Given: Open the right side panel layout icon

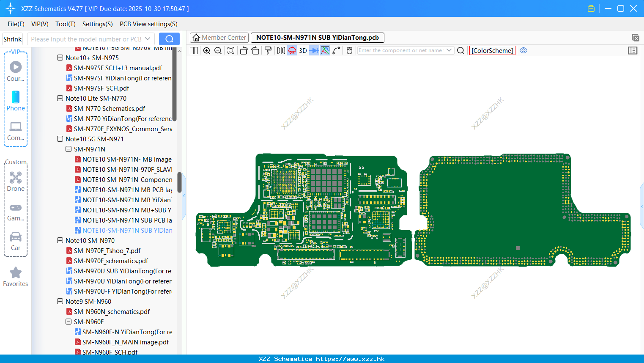Looking at the screenshot, I should click(633, 50).
